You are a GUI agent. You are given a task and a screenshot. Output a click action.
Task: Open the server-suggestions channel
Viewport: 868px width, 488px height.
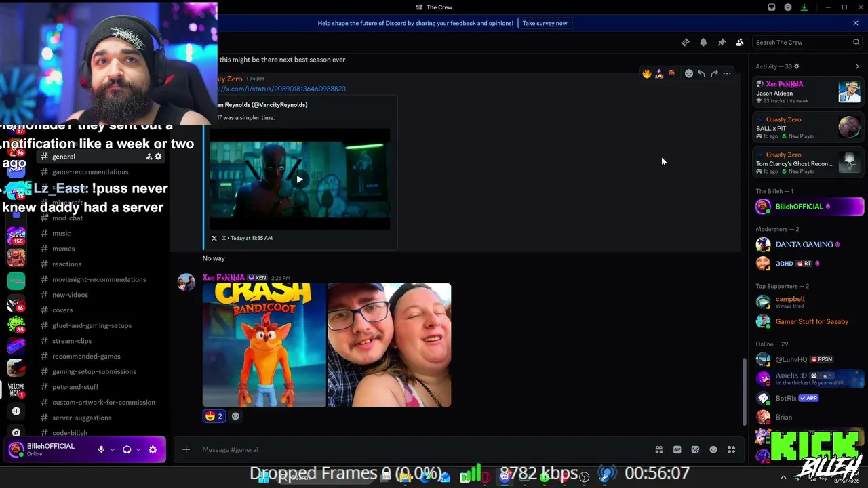click(x=100, y=418)
